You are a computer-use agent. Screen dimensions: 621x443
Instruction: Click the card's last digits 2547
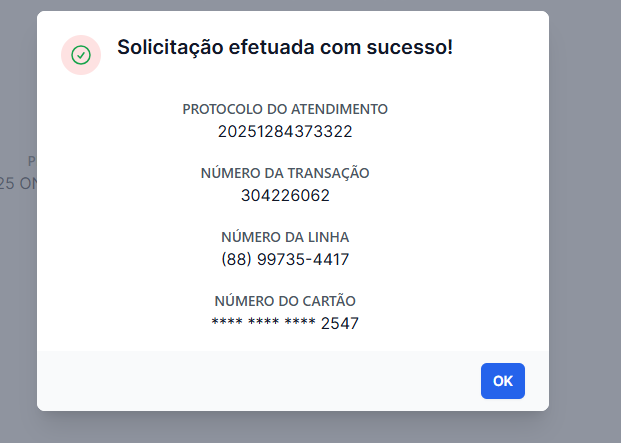(x=340, y=323)
